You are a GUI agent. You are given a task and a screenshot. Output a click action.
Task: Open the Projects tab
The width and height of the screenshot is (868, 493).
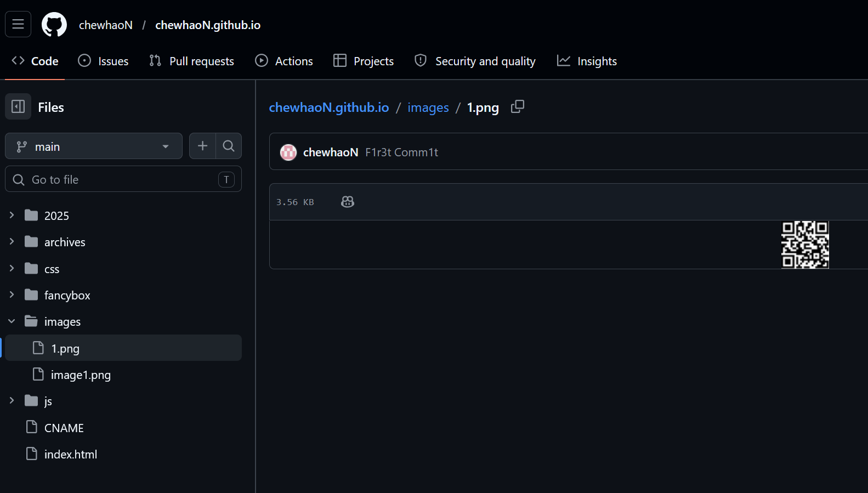tap(364, 61)
